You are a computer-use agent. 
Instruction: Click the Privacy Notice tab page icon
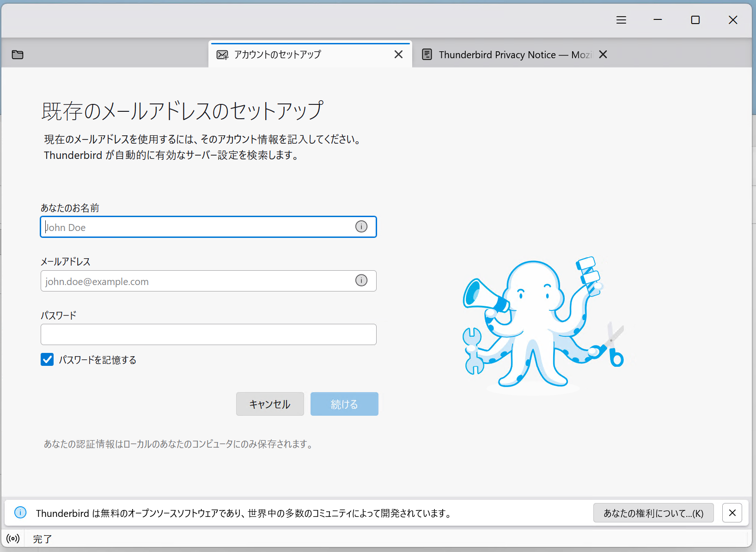(427, 55)
